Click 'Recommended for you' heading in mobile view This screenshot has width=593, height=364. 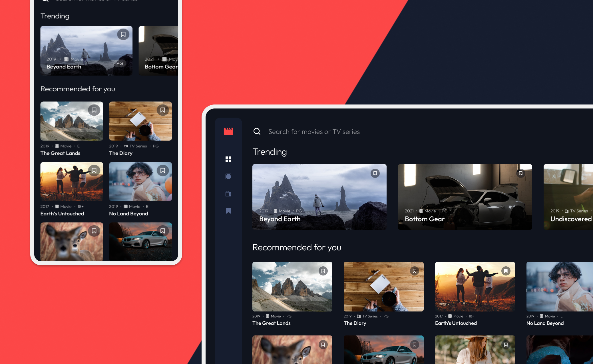(x=78, y=89)
